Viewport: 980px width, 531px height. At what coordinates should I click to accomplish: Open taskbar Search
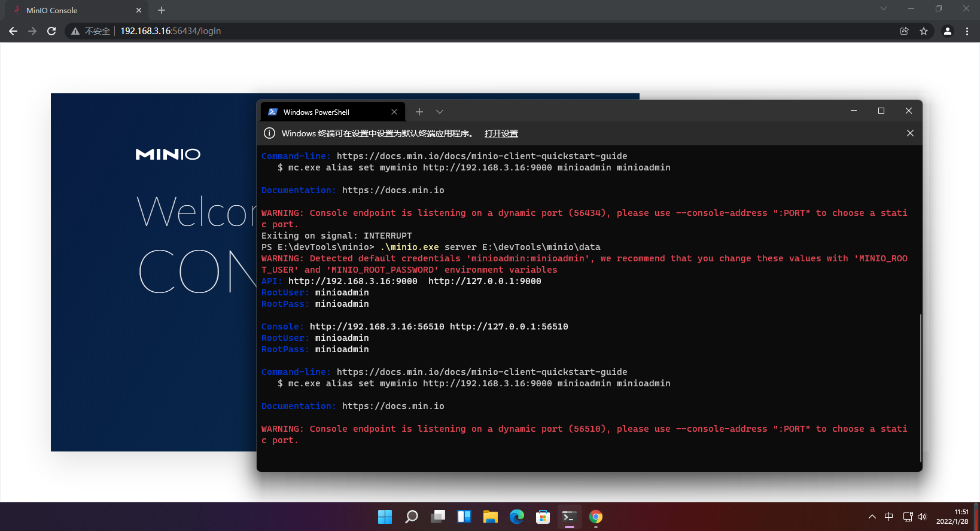tap(412, 517)
